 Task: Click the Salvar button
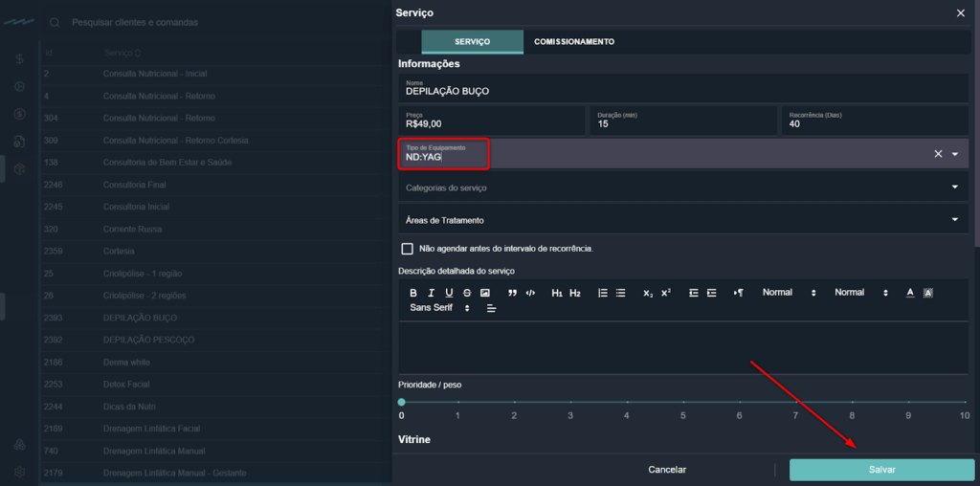pyautogui.click(x=881, y=470)
